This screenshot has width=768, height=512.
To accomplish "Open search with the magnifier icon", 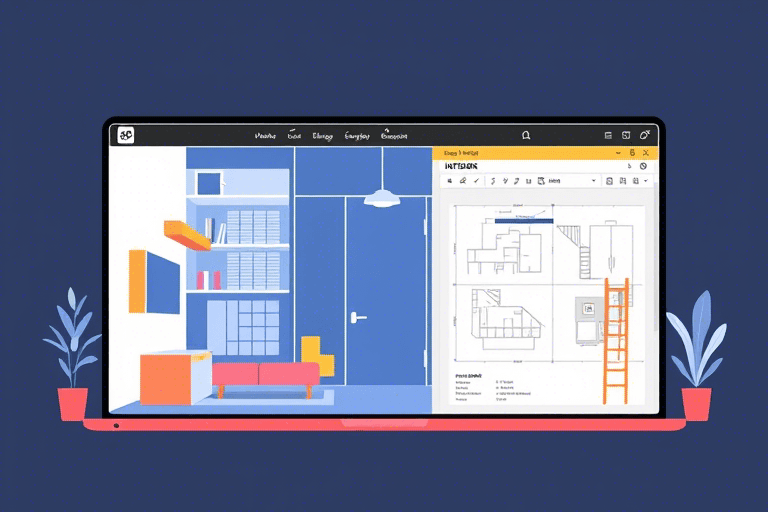I will (x=526, y=135).
